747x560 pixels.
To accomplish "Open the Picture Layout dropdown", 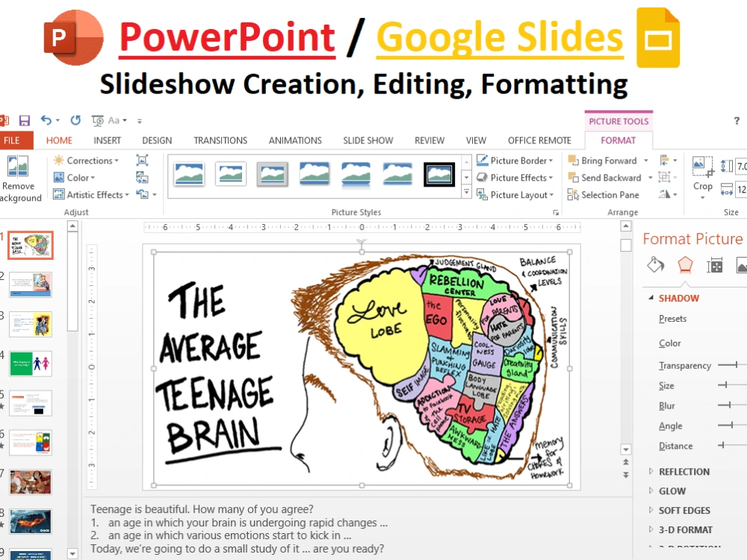I will 515,195.
